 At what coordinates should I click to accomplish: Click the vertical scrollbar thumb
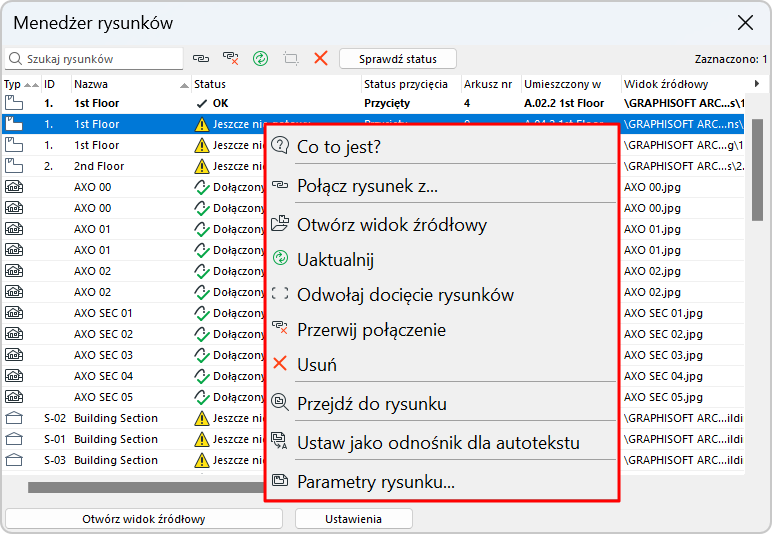click(757, 169)
